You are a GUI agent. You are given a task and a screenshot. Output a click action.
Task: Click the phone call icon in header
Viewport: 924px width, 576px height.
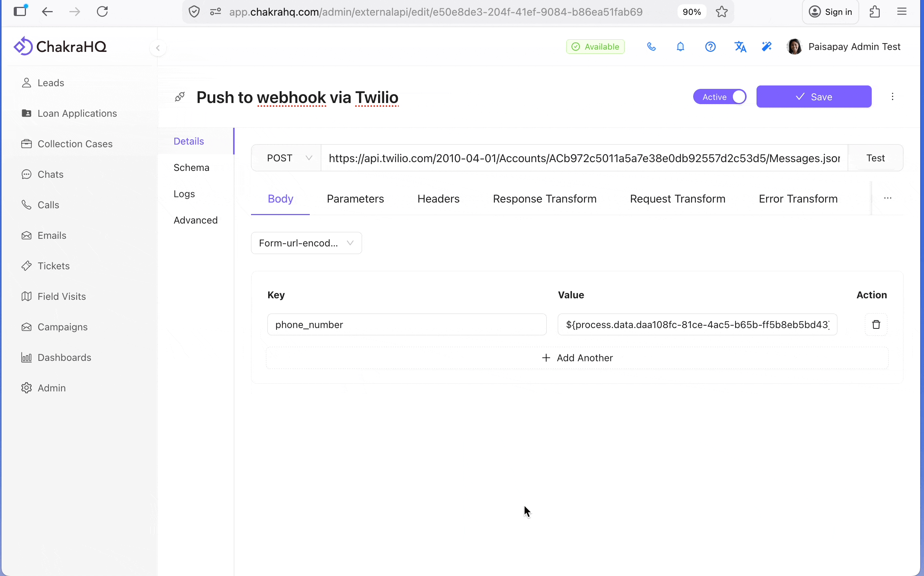[x=651, y=47]
